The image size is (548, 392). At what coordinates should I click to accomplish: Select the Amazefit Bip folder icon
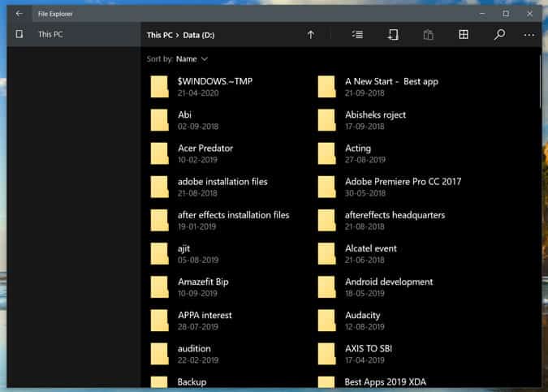pyautogui.click(x=159, y=286)
